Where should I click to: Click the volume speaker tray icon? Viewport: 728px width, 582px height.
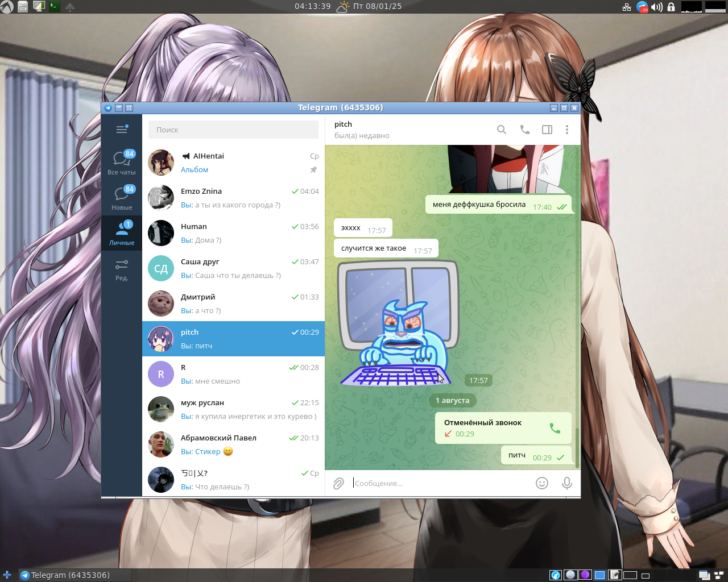pos(657,7)
